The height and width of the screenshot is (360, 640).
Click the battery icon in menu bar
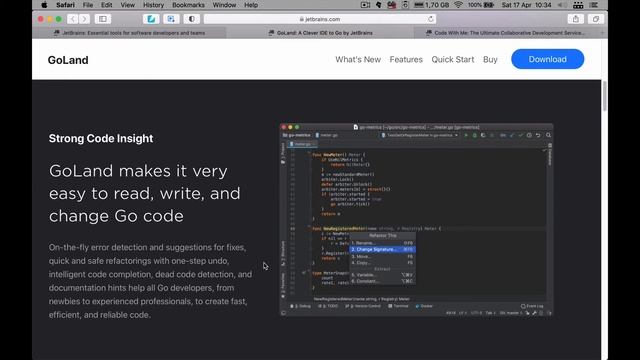(x=489, y=5)
